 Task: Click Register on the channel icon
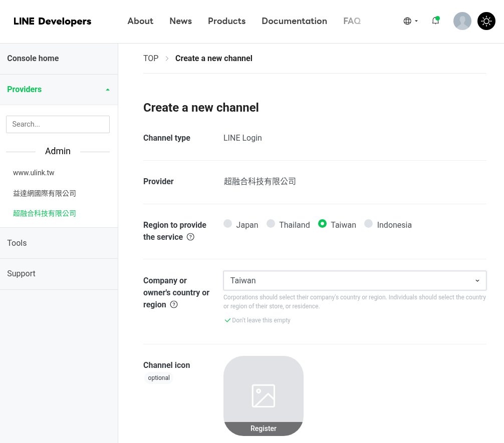coord(263,428)
